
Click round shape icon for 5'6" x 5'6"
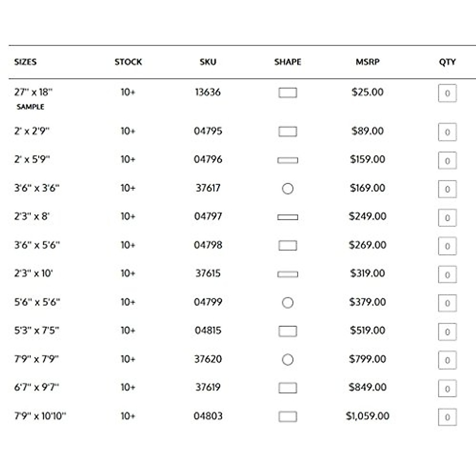tap(288, 303)
